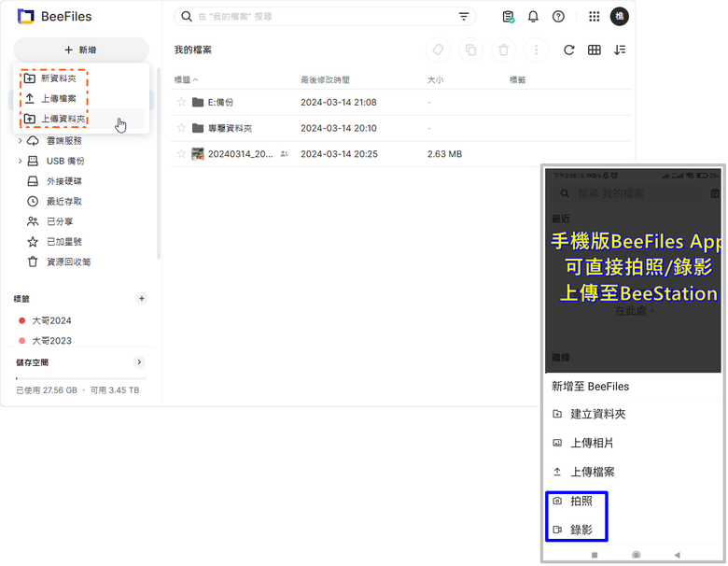Image resolution: width=728 pixels, height=566 pixels.
Task: Open the 專屬資料夾 folder
Action: click(230, 128)
